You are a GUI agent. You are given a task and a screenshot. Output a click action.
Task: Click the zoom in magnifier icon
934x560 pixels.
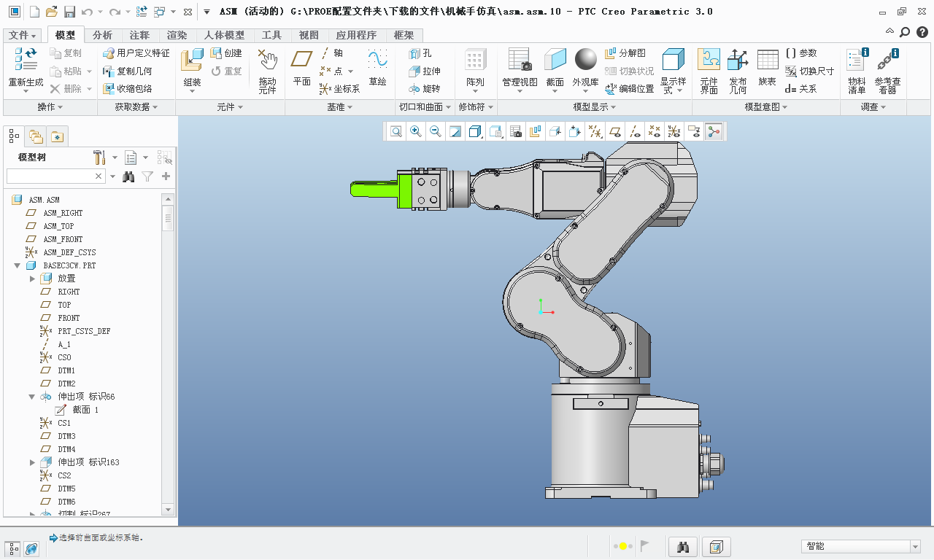pyautogui.click(x=416, y=131)
